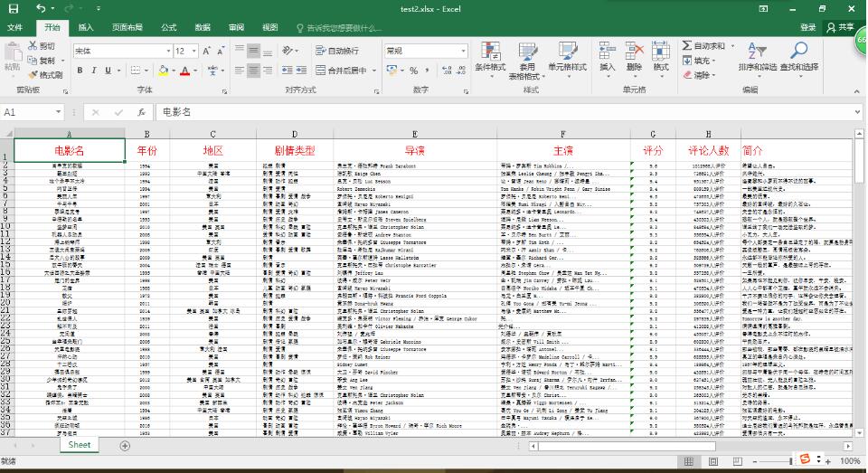
Task: Switch to the Formulas (公式) tab
Action: click(169, 28)
